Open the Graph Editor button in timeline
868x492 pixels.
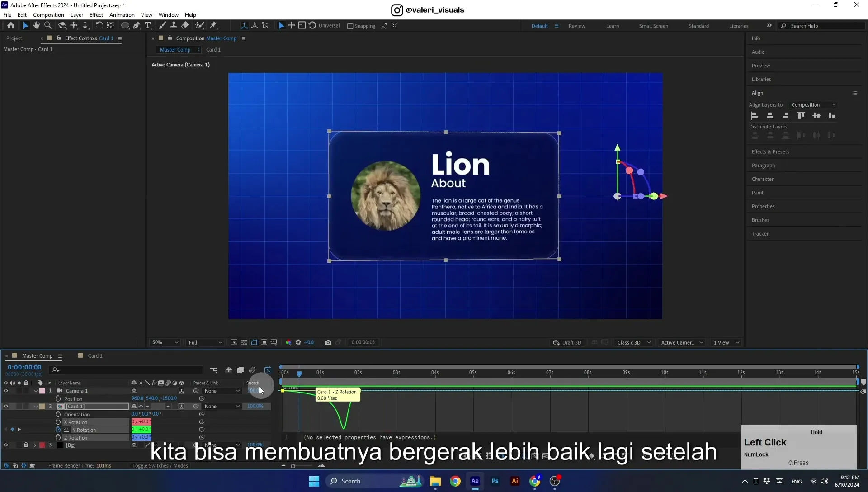click(x=268, y=370)
